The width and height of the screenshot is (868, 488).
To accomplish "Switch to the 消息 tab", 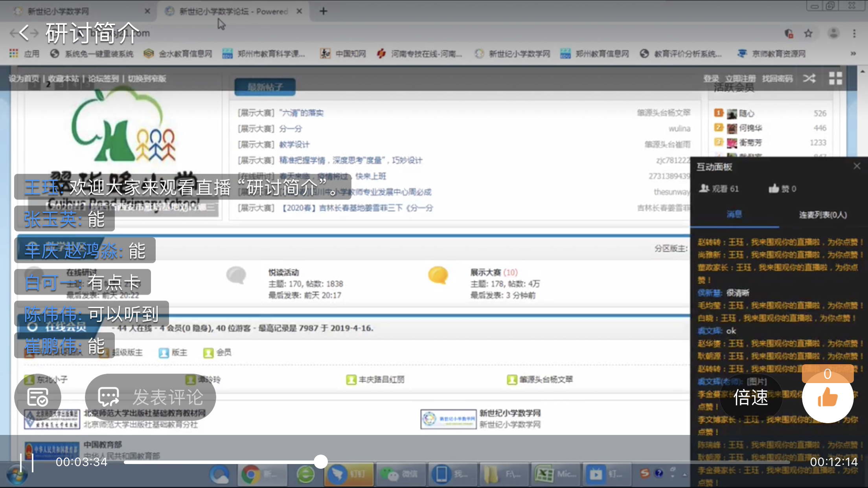I will click(x=734, y=215).
